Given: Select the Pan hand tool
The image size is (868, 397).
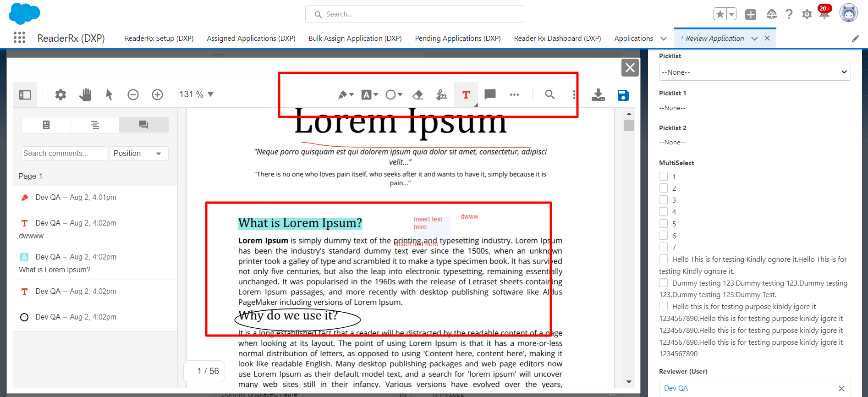Looking at the screenshot, I should 85,95.
